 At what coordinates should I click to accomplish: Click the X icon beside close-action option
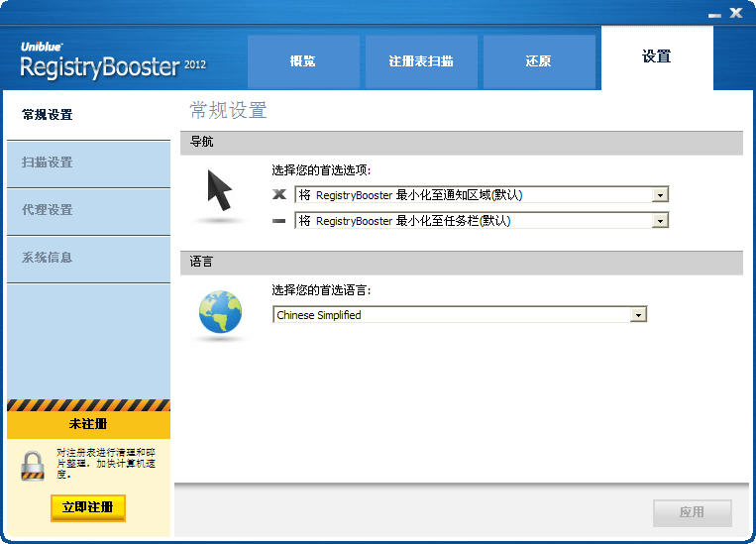279,194
